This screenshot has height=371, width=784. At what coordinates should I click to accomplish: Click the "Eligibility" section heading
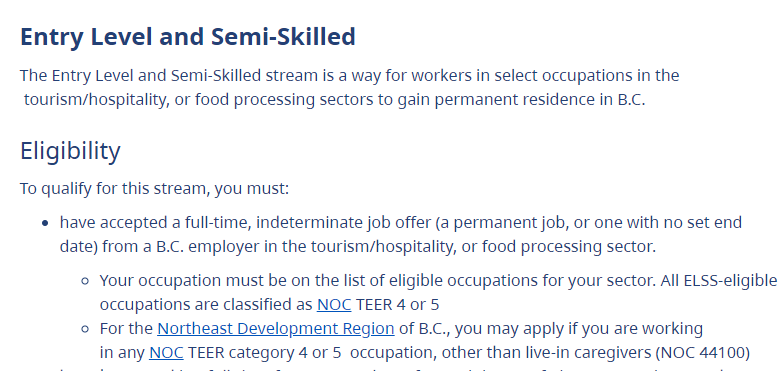point(70,151)
